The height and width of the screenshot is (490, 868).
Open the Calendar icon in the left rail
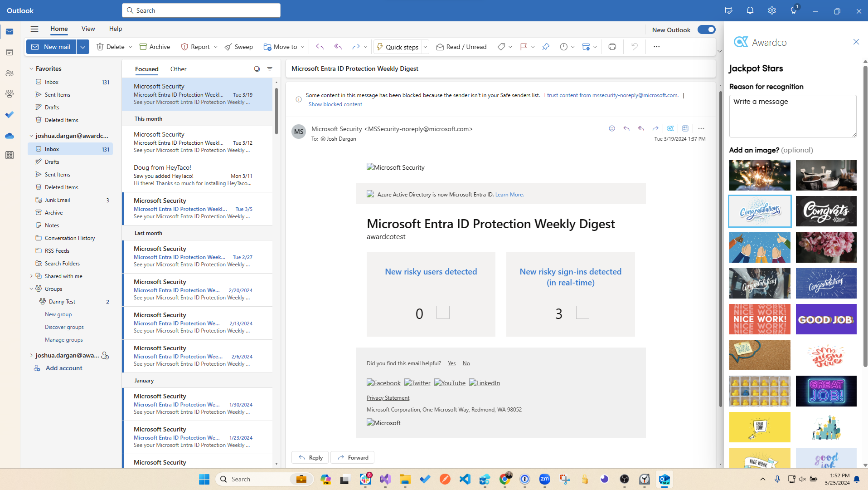pyautogui.click(x=10, y=52)
